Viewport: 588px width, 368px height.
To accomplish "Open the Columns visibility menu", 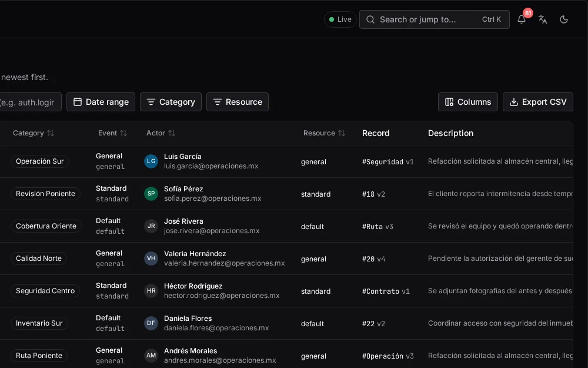I will pos(467,102).
